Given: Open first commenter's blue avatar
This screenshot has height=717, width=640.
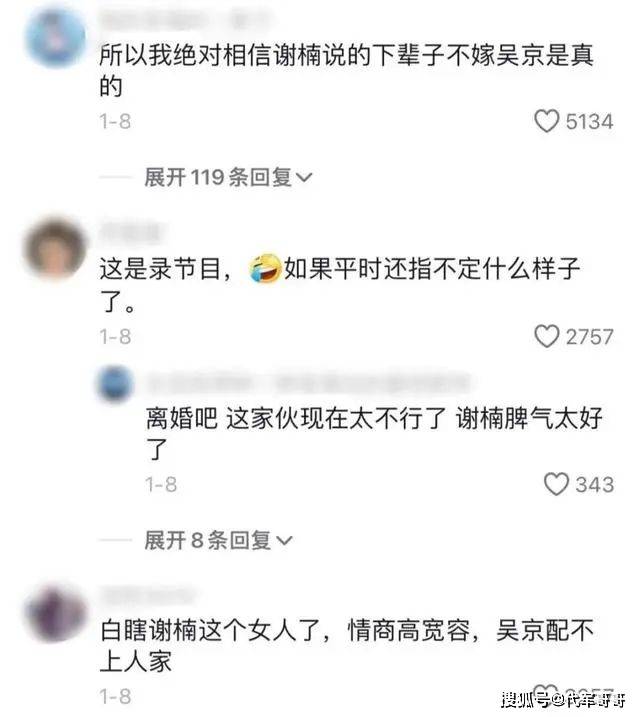Looking at the screenshot, I should pyautogui.click(x=55, y=38).
